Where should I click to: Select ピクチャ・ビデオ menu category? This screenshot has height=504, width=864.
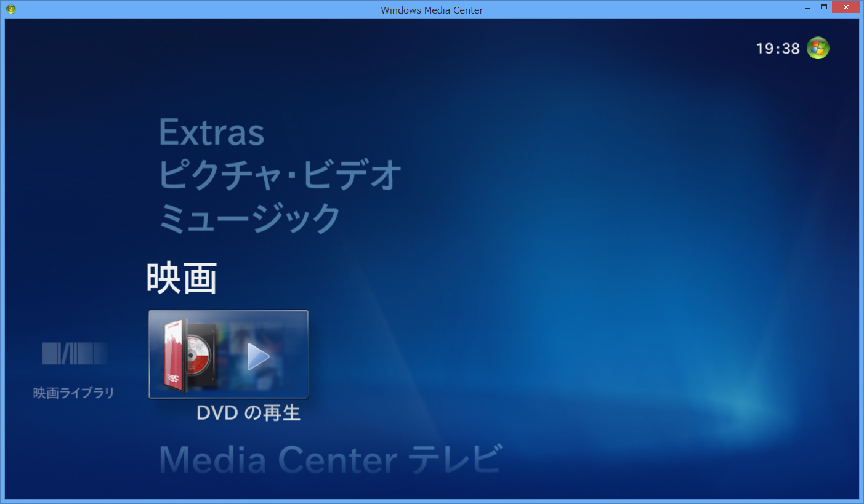click(x=280, y=175)
